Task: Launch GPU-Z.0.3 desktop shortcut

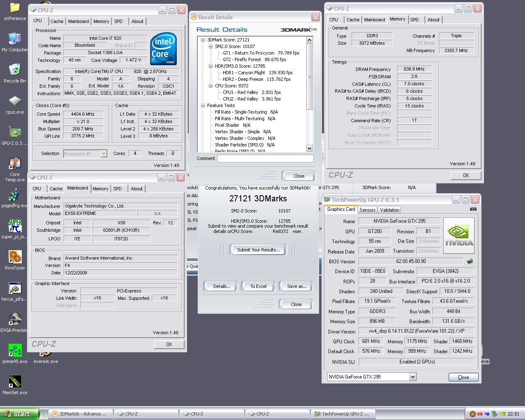Action: (x=15, y=136)
